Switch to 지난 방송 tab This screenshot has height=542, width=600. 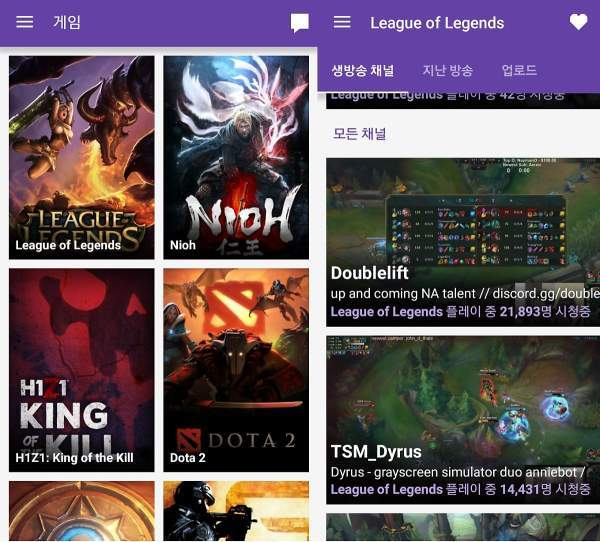[447, 70]
